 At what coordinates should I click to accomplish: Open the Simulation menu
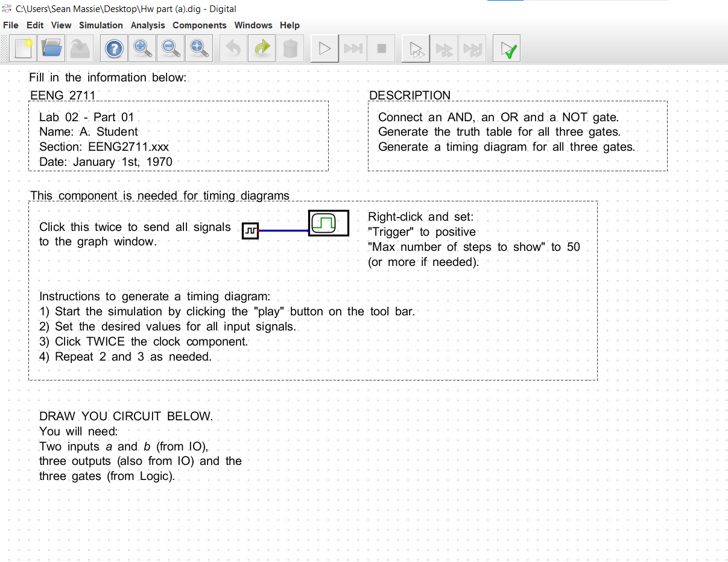tap(101, 25)
